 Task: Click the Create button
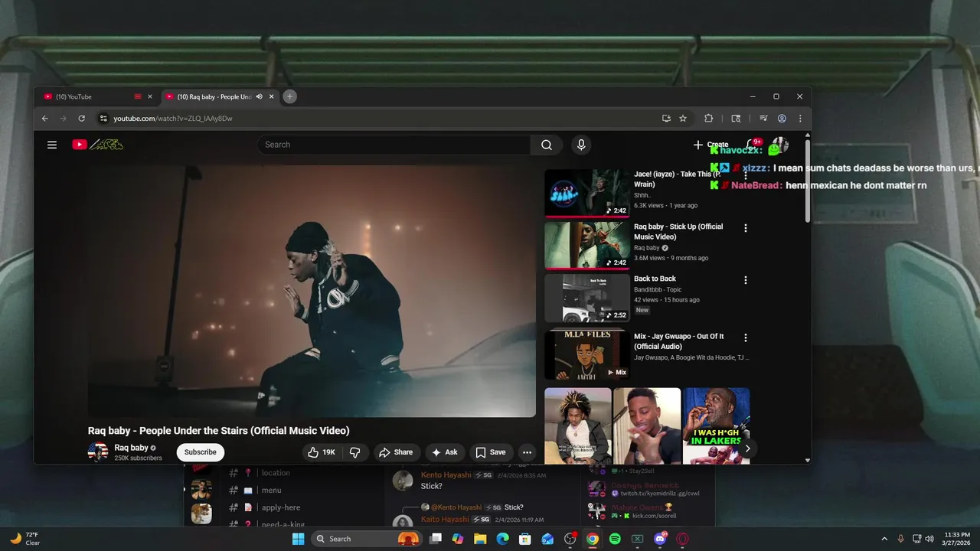tap(710, 145)
